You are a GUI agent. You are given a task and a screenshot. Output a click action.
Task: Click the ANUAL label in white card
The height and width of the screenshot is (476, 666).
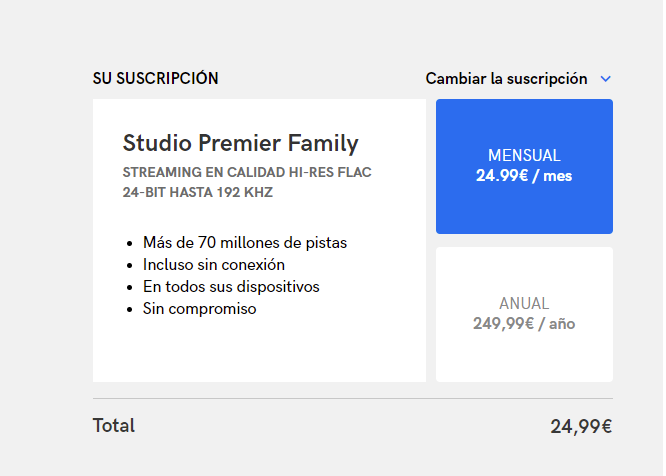[524, 304]
